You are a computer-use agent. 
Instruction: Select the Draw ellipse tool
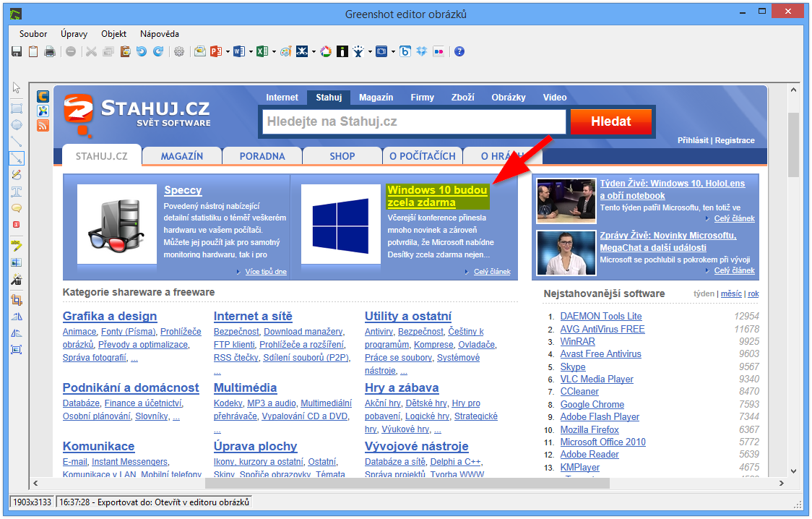(17, 125)
